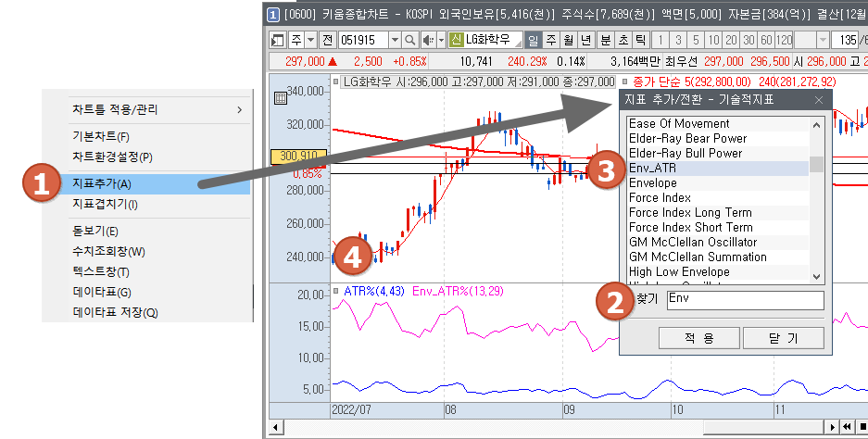Click the price grid icon beside 340,000
Image resolution: width=868 pixels, height=439 pixels.
click(x=280, y=98)
